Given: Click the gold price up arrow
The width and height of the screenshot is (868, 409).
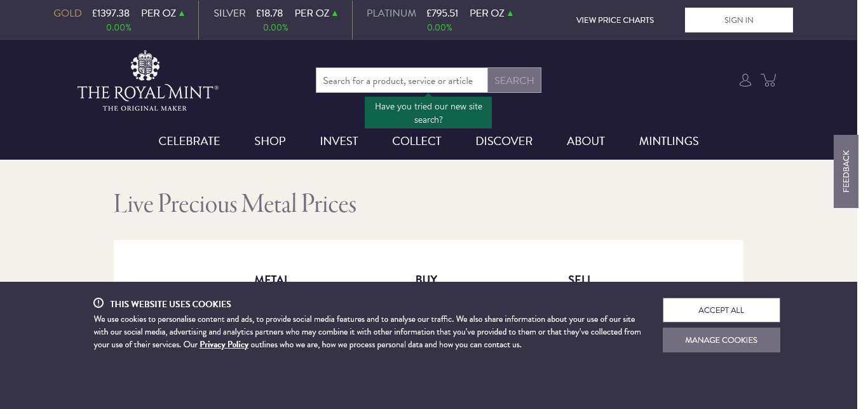Looking at the screenshot, I should pyautogui.click(x=182, y=13).
